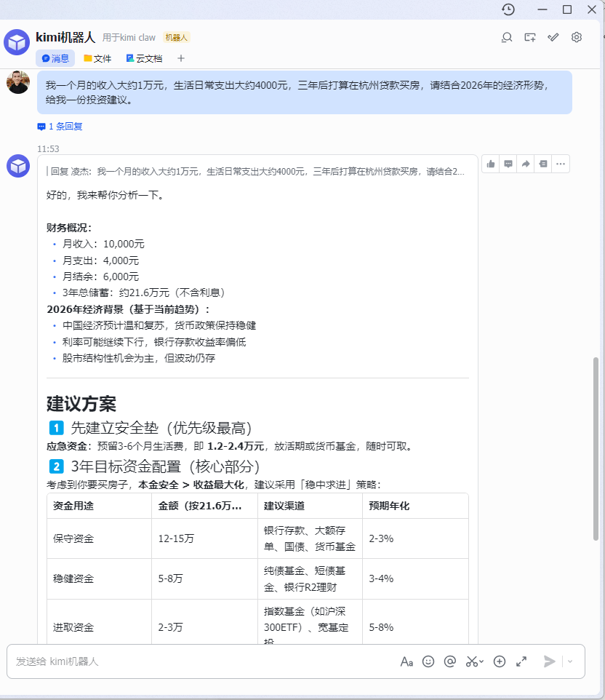605x700 pixels.
Task: Expand the message input box
Action: click(521, 661)
